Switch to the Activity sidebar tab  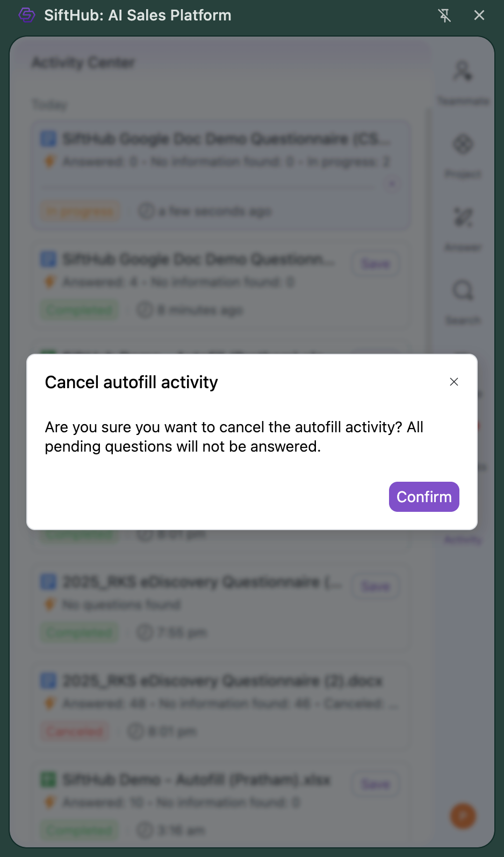tap(463, 539)
